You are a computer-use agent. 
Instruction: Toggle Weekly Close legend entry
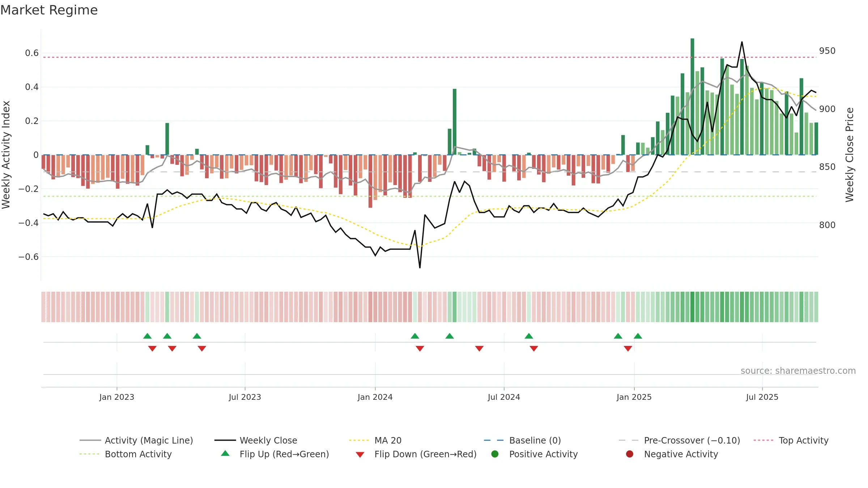(256, 440)
